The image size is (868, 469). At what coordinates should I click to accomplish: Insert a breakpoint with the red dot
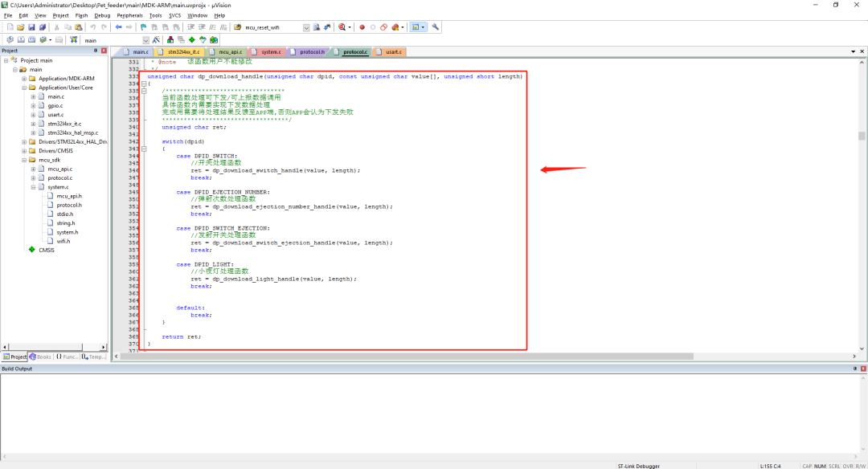coord(362,27)
